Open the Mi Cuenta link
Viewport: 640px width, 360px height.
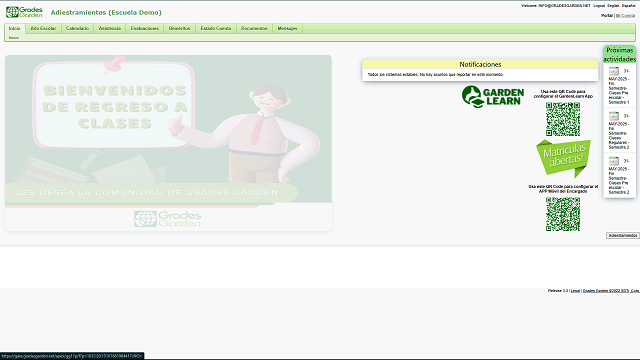click(x=625, y=16)
